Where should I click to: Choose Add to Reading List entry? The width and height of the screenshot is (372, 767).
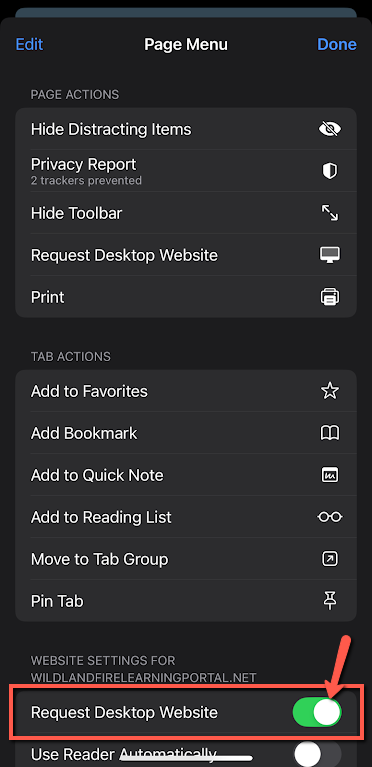pos(186,517)
